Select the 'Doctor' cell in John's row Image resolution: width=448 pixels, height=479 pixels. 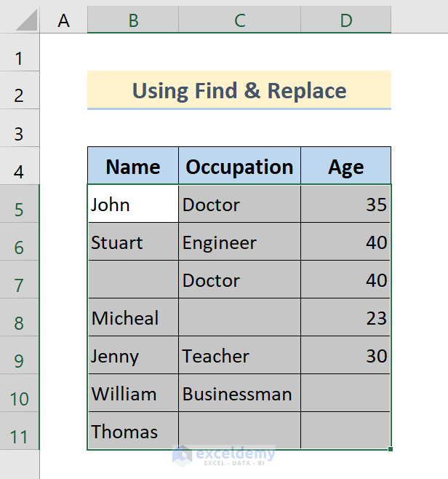coord(239,204)
